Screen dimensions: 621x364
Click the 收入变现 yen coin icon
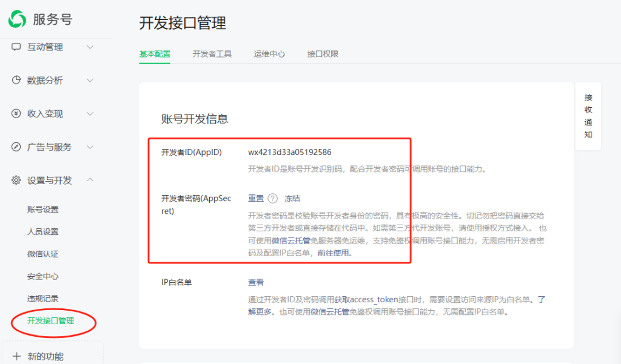pos(16,113)
